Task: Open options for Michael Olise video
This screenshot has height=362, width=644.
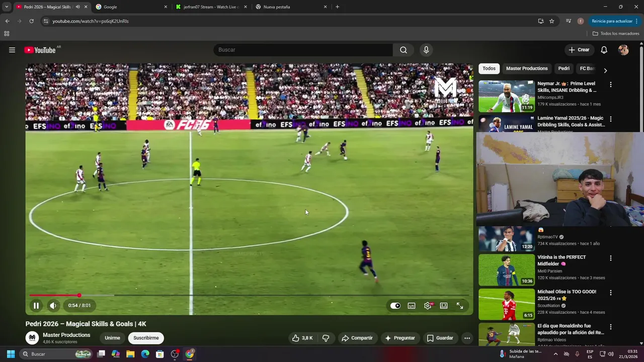Action: point(611,293)
